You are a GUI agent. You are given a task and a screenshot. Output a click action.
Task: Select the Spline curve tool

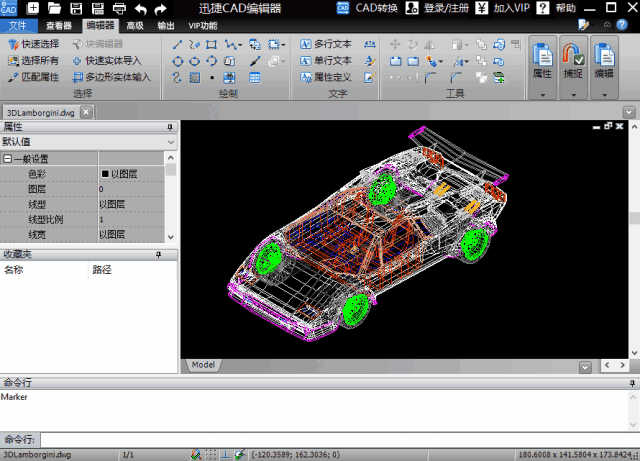pyautogui.click(x=177, y=78)
